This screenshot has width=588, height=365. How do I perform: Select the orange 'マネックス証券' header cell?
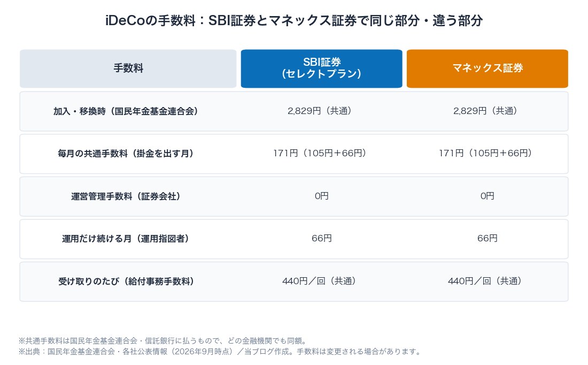coord(487,69)
